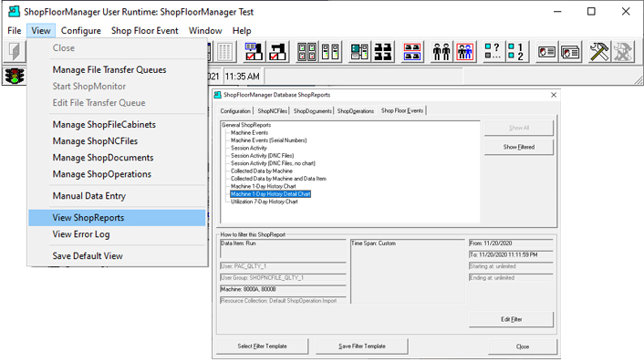The width and height of the screenshot is (644, 362).
Task: Open the Help menu
Action: pyautogui.click(x=242, y=31)
